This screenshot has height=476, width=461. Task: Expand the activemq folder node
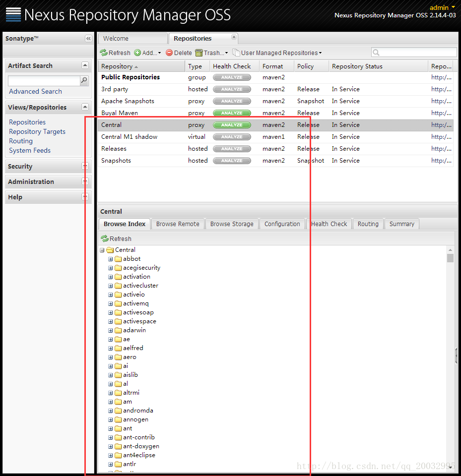point(110,304)
